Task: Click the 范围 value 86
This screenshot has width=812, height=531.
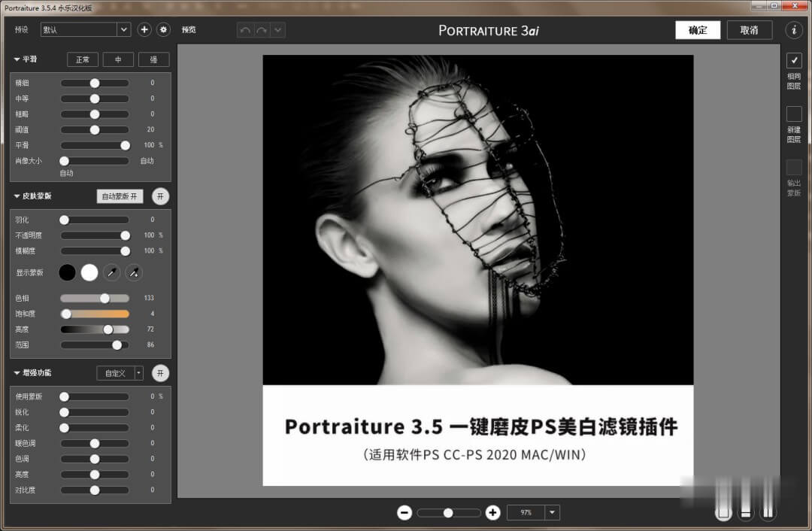Action: (x=150, y=344)
